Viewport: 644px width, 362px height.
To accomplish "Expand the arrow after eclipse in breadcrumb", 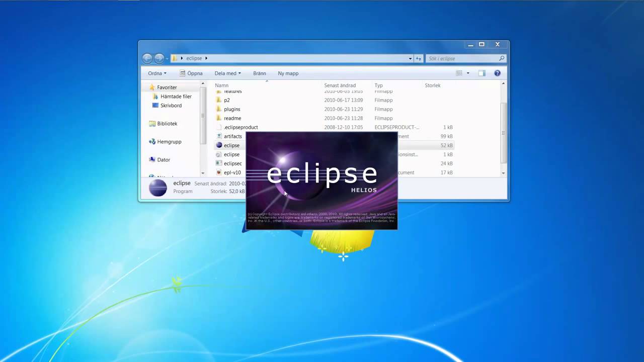I will tap(206, 58).
